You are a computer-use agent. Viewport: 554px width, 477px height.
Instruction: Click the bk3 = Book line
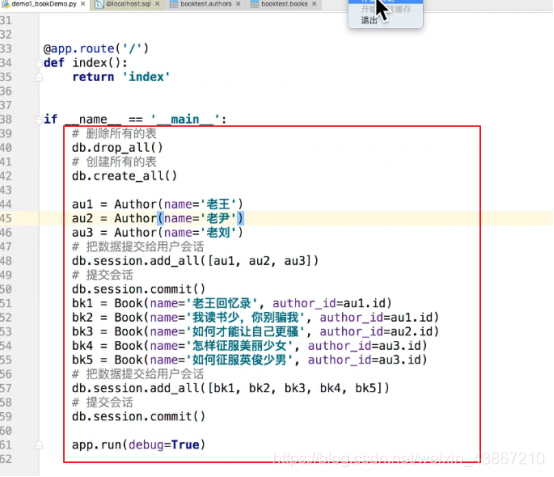[255, 331]
